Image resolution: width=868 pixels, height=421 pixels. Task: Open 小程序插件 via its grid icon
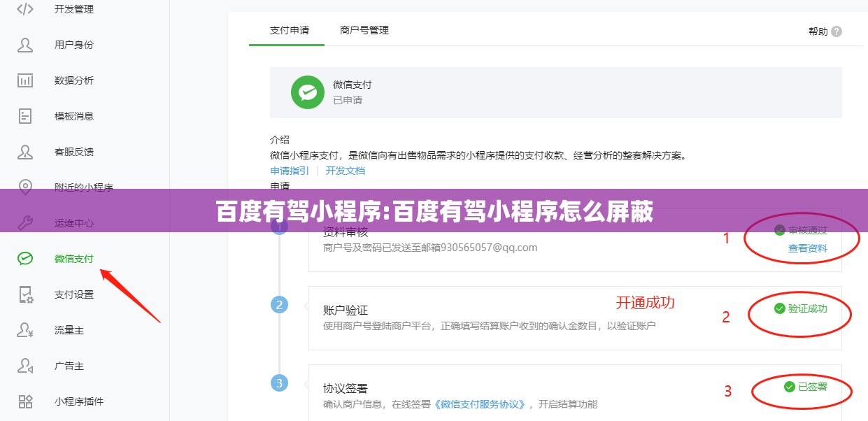pos(25,401)
